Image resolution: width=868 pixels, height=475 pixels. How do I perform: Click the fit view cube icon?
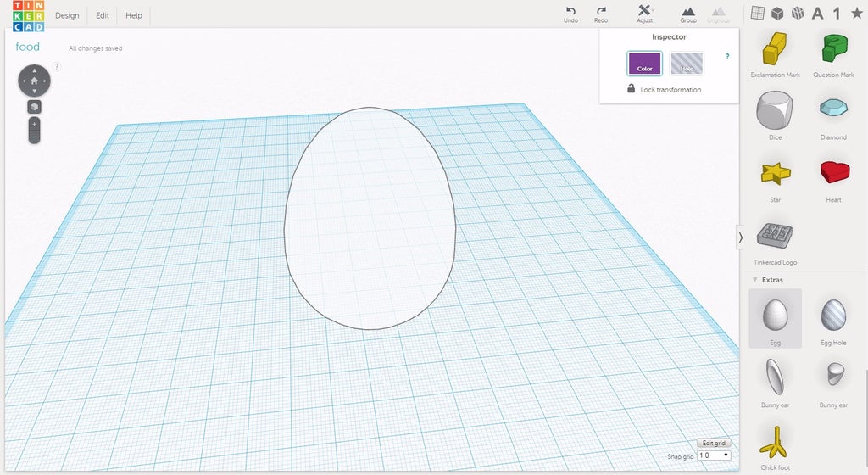click(34, 107)
